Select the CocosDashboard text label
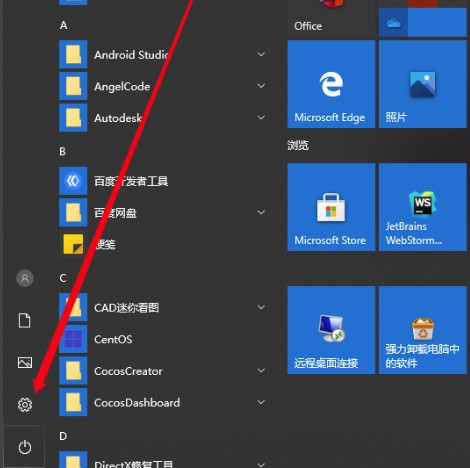The image size is (470, 468). pos(137,403)
